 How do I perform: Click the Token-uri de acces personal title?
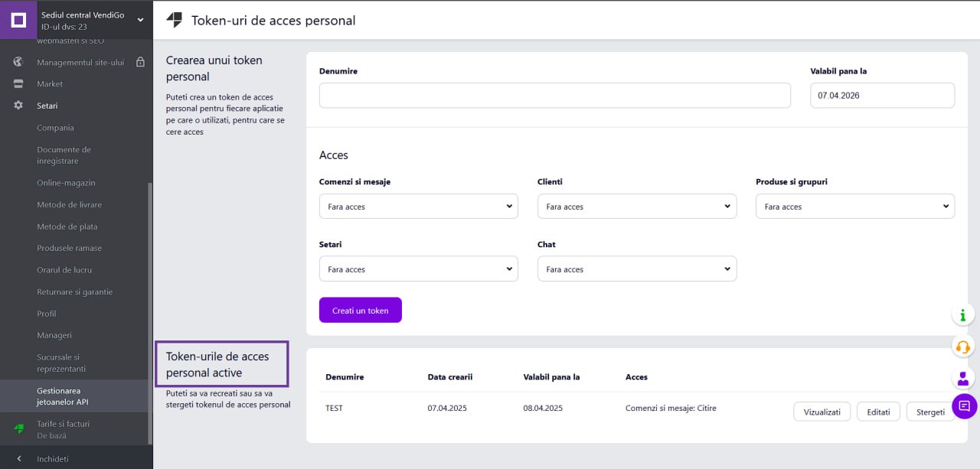(273, 21)
